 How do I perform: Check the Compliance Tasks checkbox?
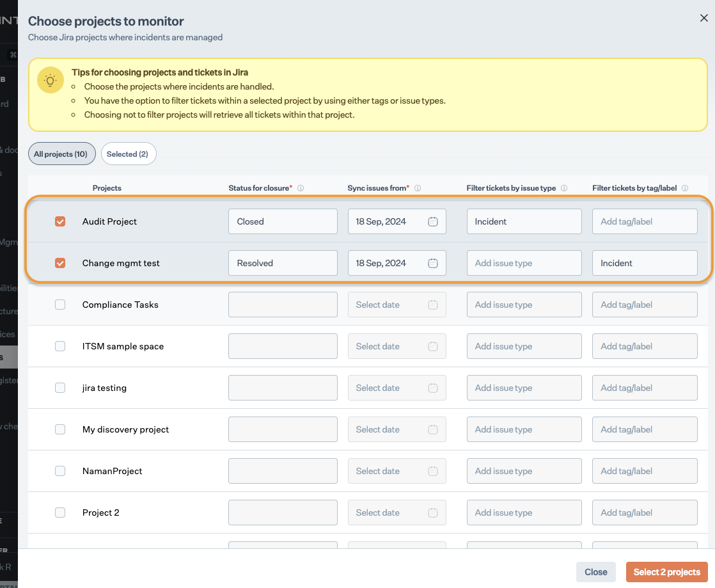[60, 305]
